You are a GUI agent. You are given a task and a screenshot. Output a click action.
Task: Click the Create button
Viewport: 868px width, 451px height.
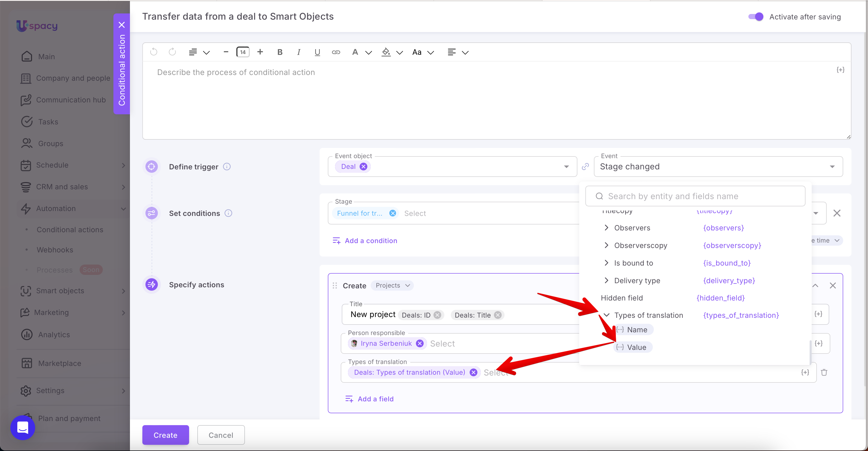[x=165, y=435]
